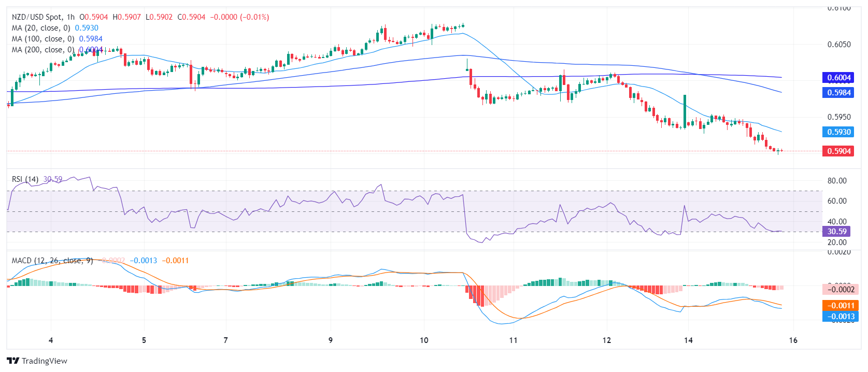
Task: Click the RSI (14) indicator label
Action: (25, 179)
